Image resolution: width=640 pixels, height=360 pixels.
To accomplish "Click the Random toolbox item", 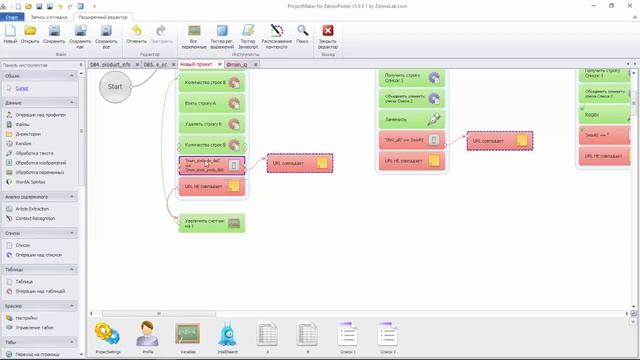I will tap(23, 144).
